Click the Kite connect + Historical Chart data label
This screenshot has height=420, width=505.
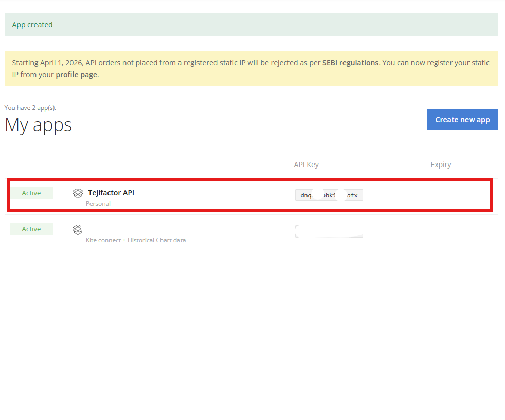coord(136,240)
